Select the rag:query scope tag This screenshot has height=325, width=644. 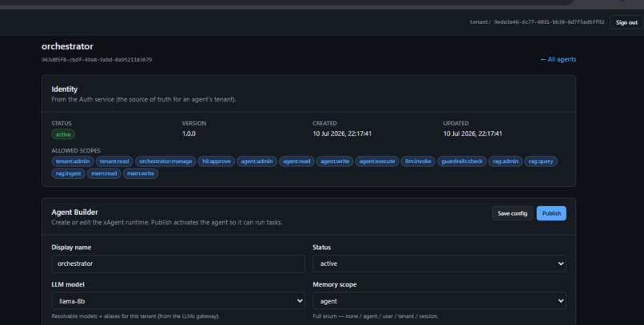point(540,161)
